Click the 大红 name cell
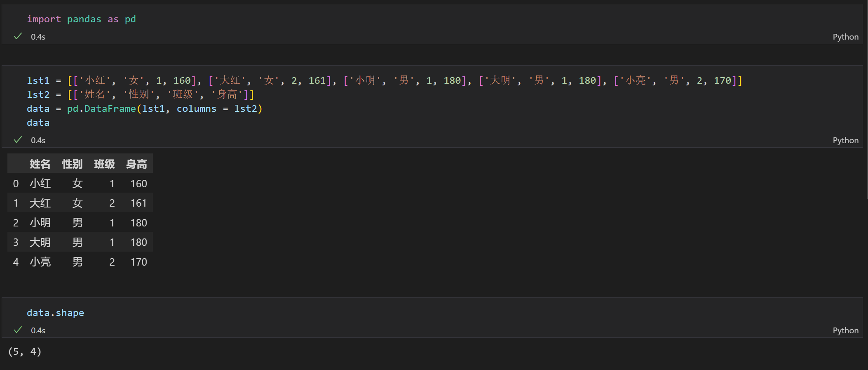Viewport: 868px width, 370px height. click(x=40, y=203)
